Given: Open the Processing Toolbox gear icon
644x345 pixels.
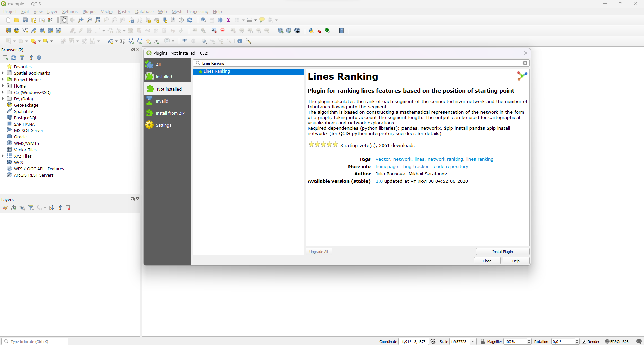Looking at the screenshot, I should pyautogui.click(x=220, y=20).
